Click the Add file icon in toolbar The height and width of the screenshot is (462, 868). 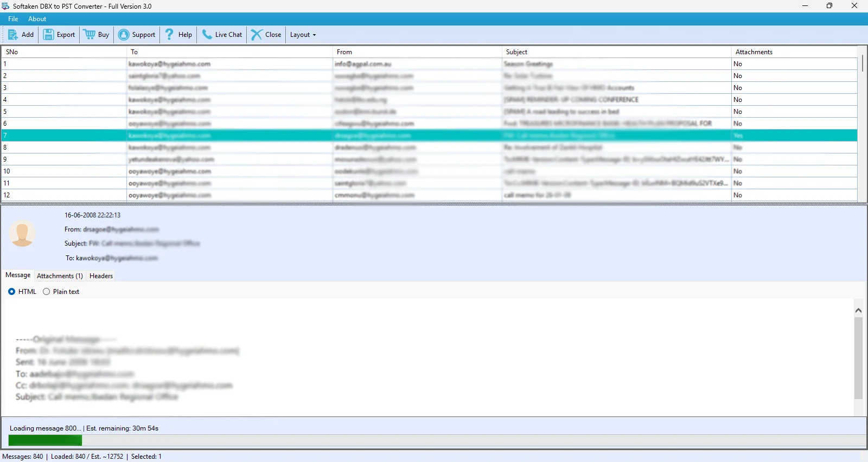click(x=13, y=35)
